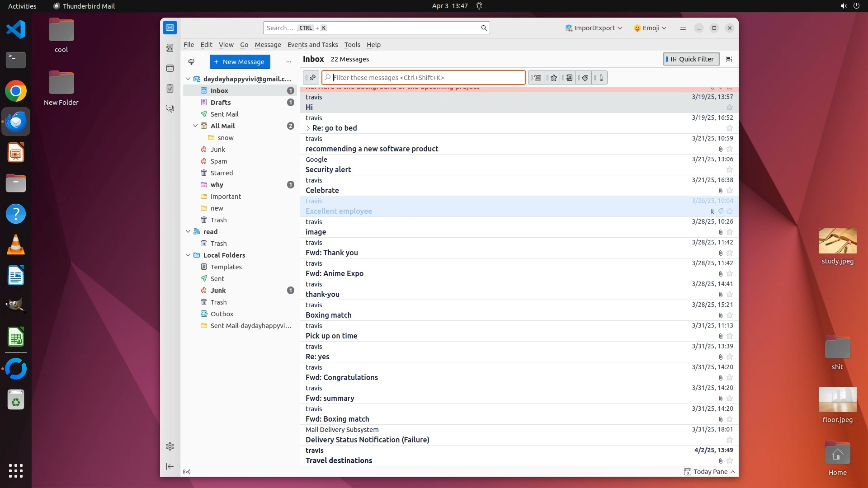868x488 pixels.
Task: Collapse the All Mail folder
Action: (195, 126)
